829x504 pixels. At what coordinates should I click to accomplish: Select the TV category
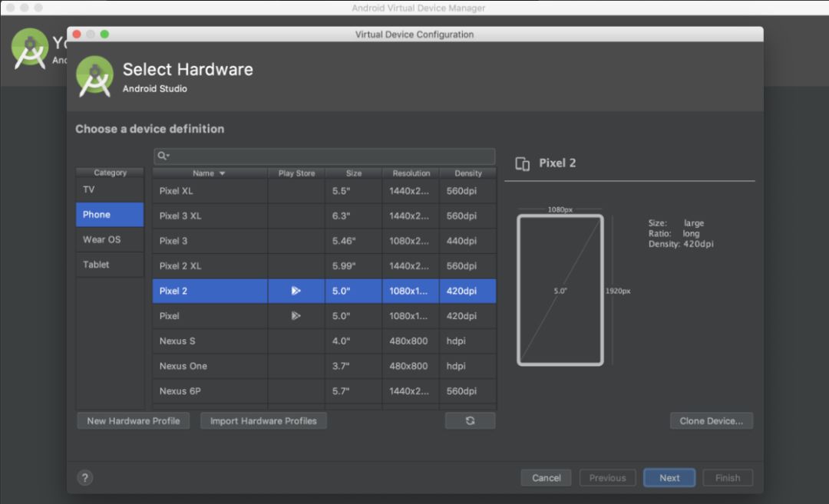110,189
